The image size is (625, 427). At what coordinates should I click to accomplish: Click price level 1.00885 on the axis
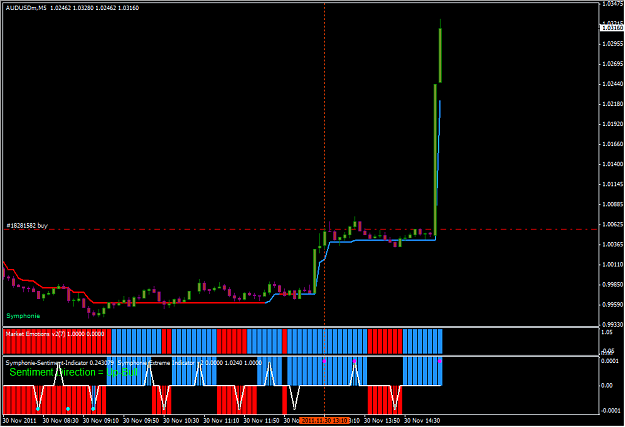coord(613,205)
